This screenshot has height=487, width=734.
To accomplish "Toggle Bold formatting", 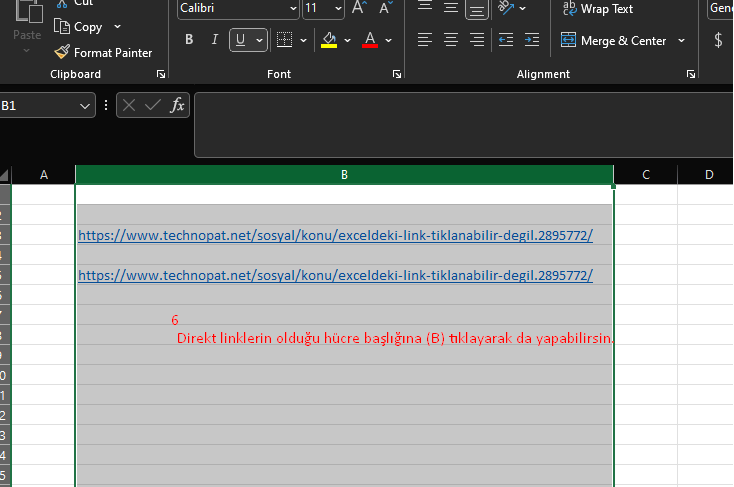I will (189, 40).
